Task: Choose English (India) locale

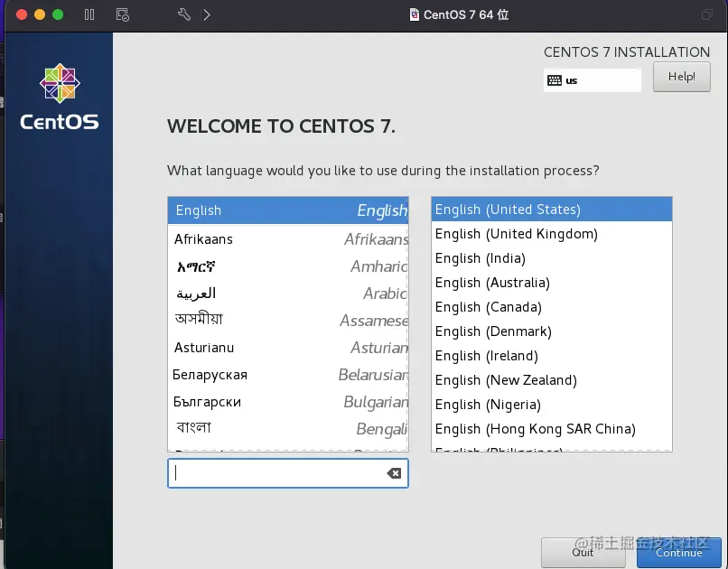Action: pos(552,258)
